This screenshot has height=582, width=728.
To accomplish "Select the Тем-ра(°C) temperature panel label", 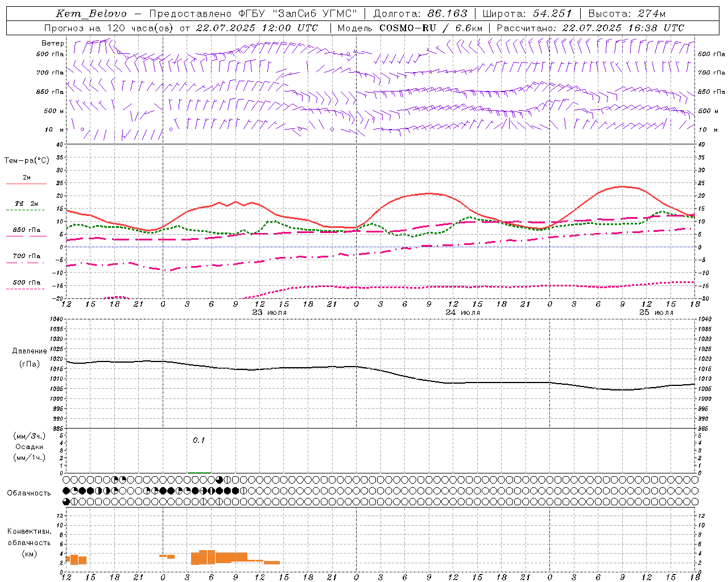I will tap(27, 161).
